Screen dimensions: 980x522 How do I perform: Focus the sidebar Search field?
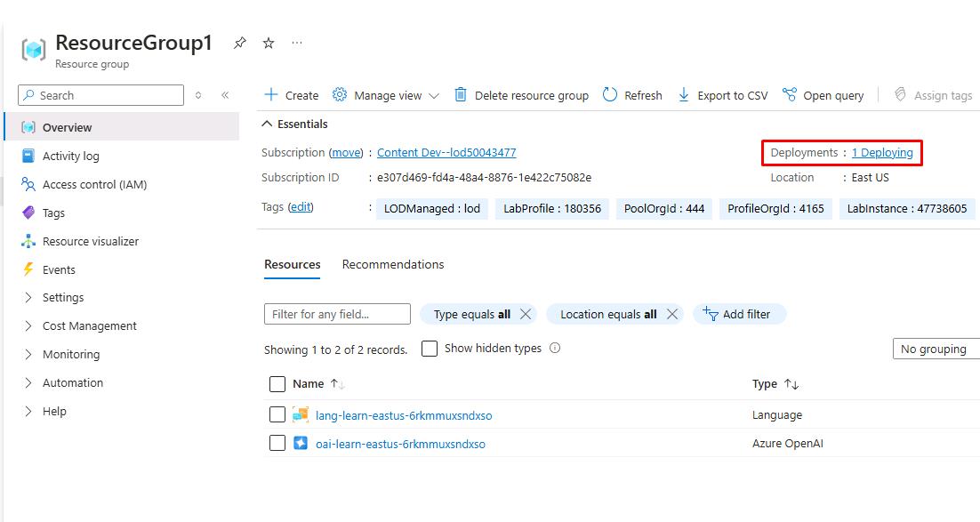(101, 95)
